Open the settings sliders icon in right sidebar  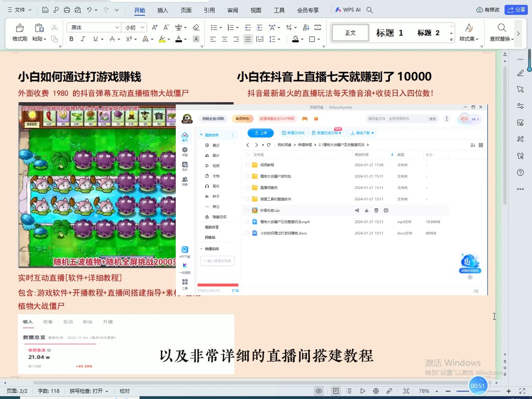pos(520,106)
